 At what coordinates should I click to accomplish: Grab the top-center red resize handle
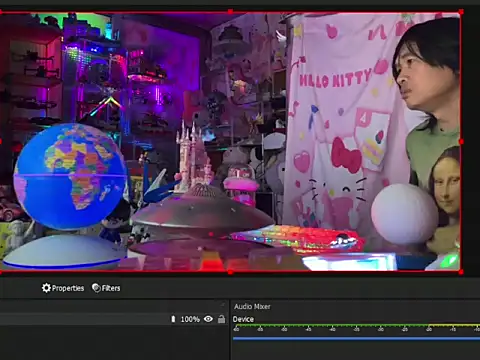230,12
